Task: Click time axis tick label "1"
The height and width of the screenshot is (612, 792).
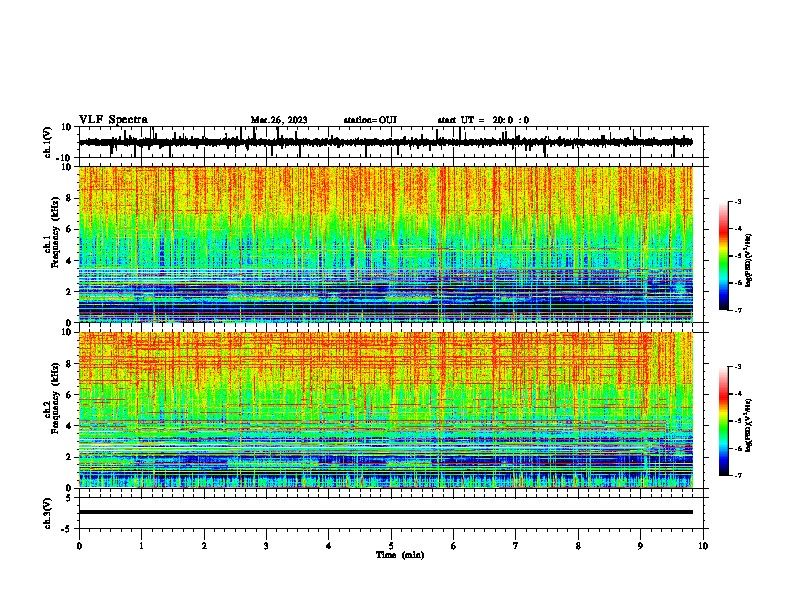Action: point(142,546)
